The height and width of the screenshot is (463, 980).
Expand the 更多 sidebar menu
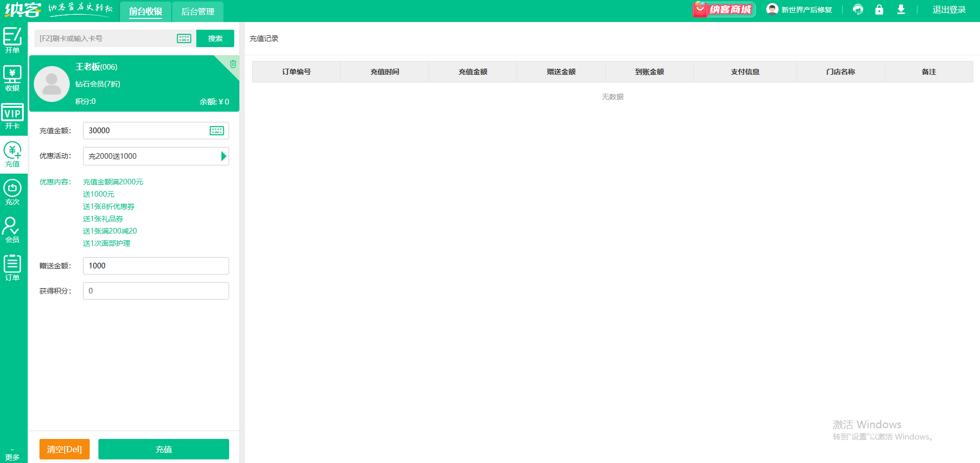click(x=12, y=455)
